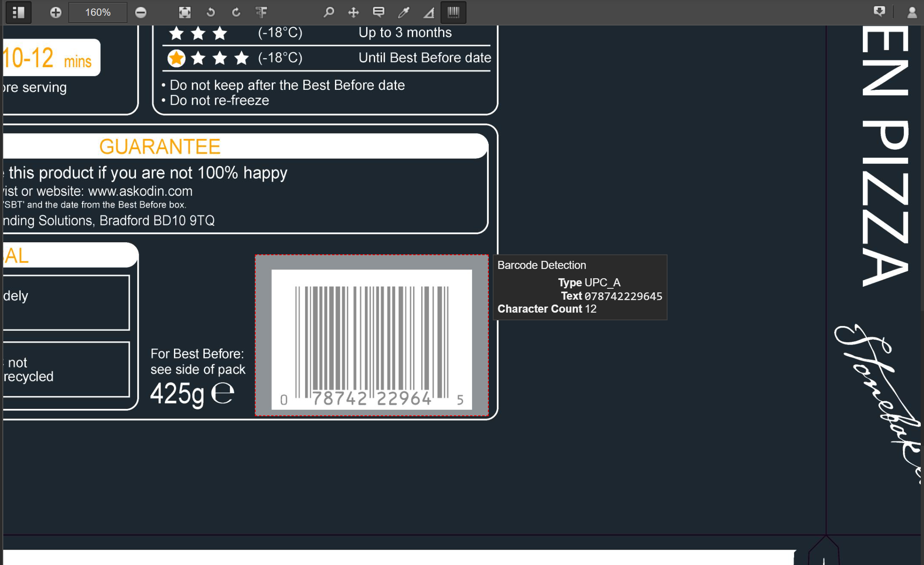Click the zoom in plus icon
Screen dimensions: 924x565
tap(56, 13)
